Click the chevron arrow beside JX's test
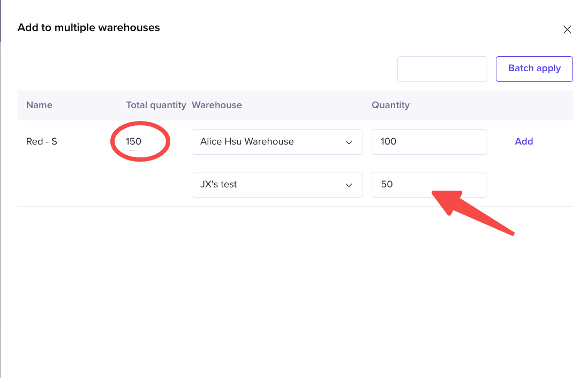This screenshot has width=588, height=378. [x=349, y=185]
